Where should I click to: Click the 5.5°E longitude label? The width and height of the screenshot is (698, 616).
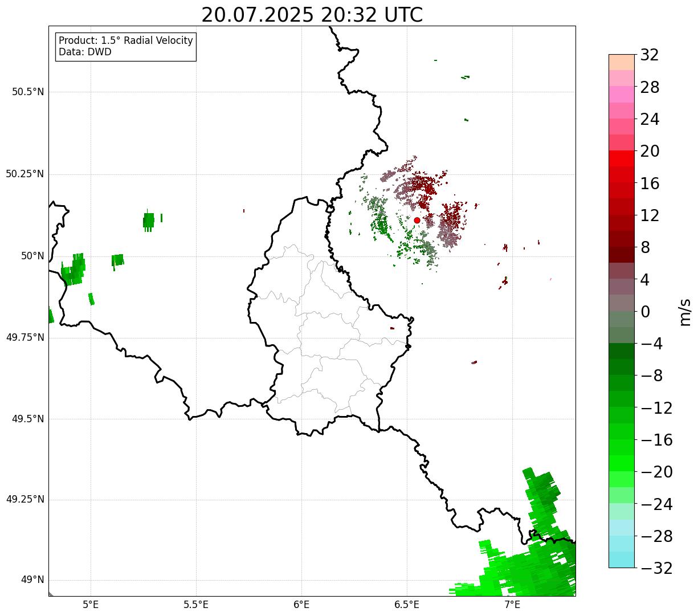(x=196, y=605)
